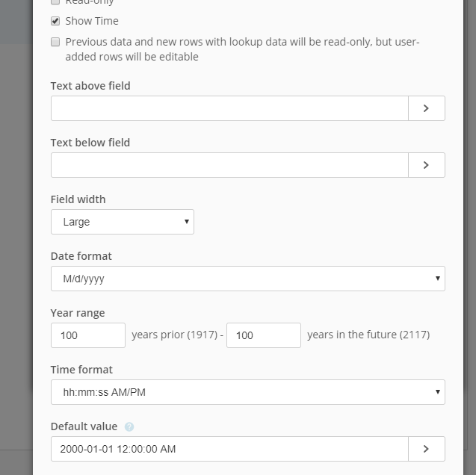
Task: Click the Year range label
Action: [78, 313]
